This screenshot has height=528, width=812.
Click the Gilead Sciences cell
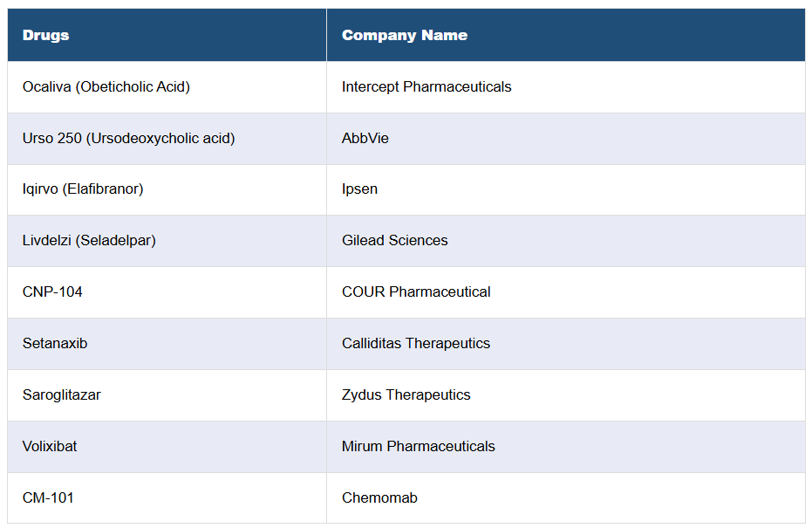tap(395, 241)
